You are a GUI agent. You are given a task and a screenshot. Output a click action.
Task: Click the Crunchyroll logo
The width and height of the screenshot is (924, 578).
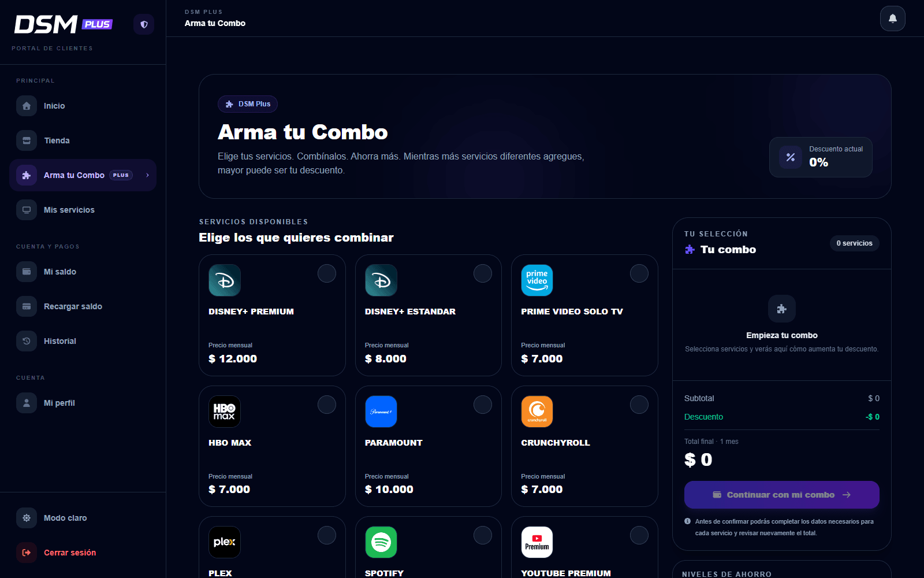[x=537, y=412]
